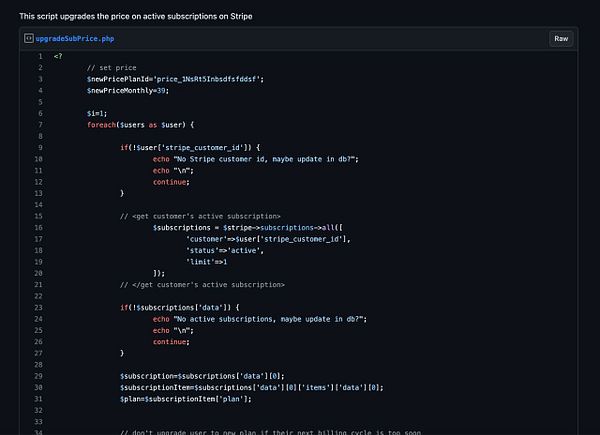
Task: Click the foreach keyword in code
Action: (101, 125)
